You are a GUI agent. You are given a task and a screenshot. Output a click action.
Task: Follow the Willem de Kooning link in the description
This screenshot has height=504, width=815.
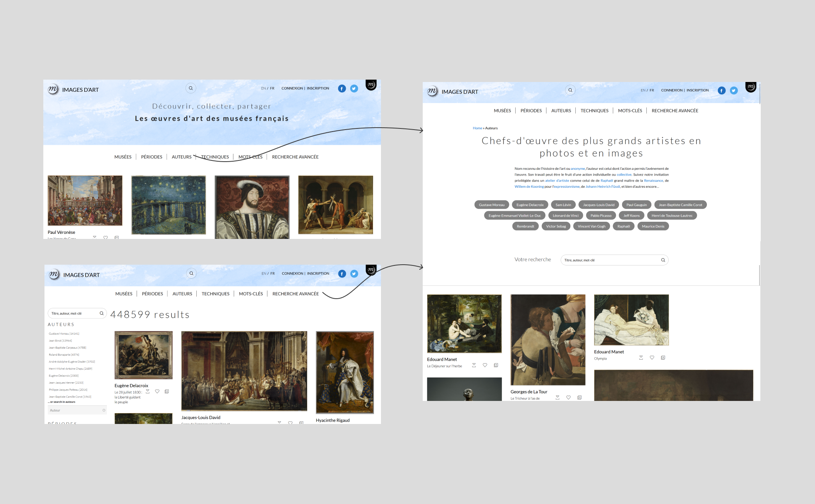[x=529, y=187]
